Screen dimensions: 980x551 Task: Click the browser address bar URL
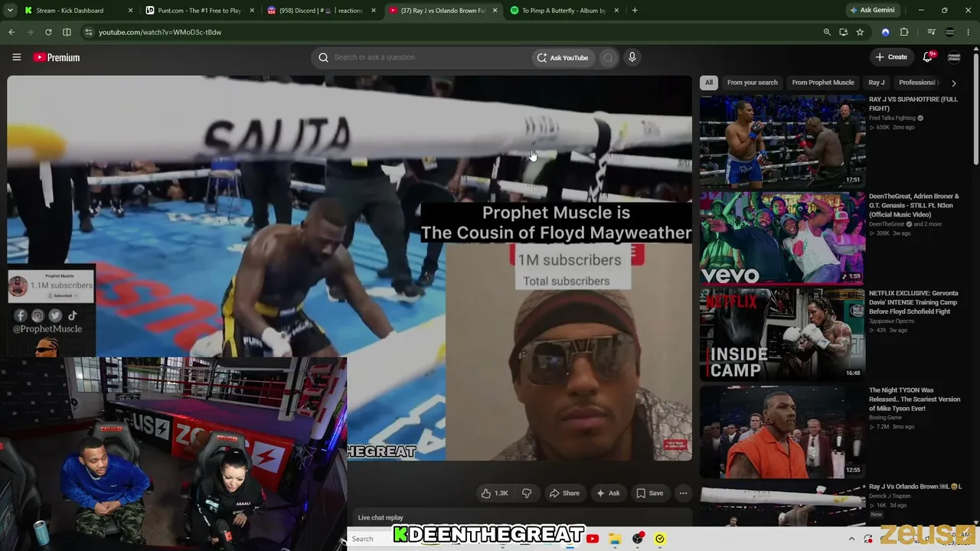[160, 32]
